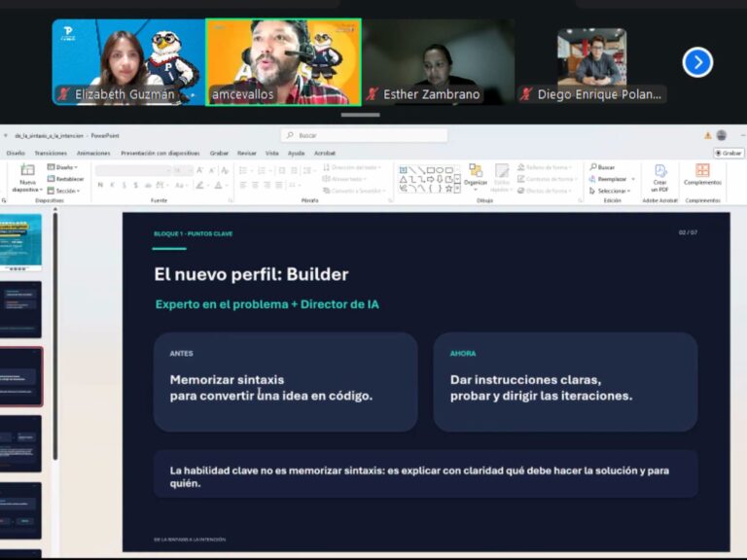Open the Sección dropdown
This screenshot has width=747, height=560.
click(x=63, y=191)
